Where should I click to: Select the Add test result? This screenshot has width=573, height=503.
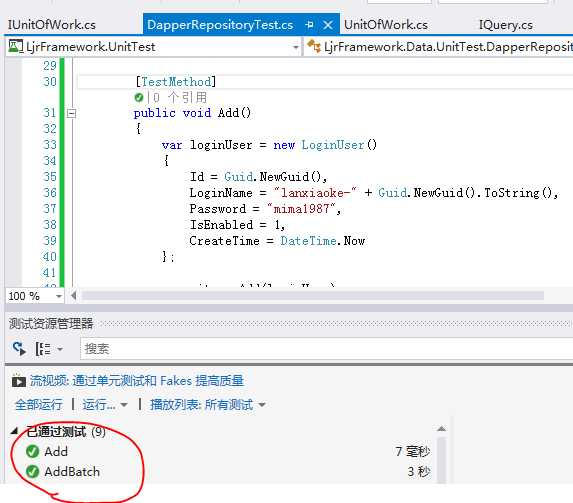[56, 452]
